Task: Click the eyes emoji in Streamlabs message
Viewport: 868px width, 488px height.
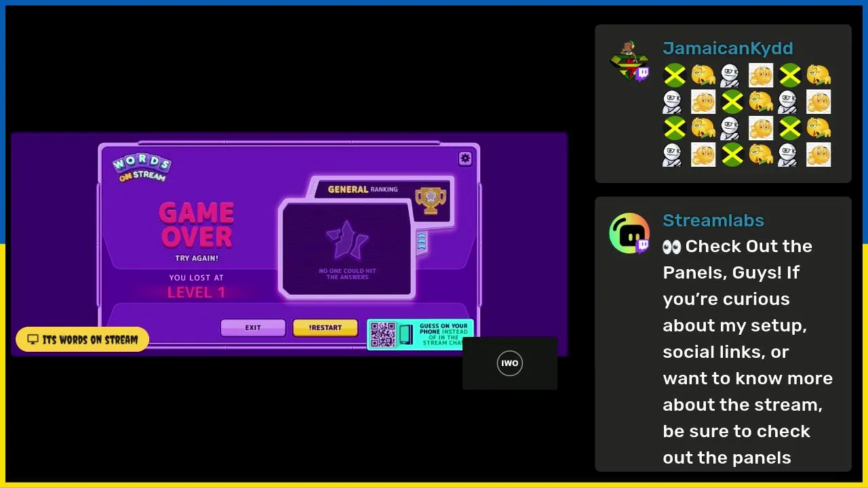Action: tap(672, 247)
